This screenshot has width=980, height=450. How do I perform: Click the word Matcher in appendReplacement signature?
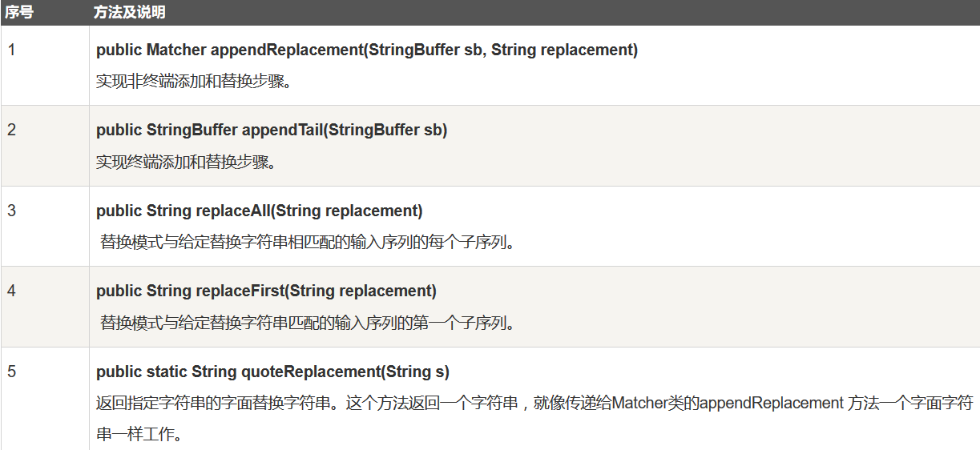[x=175, y=50]
